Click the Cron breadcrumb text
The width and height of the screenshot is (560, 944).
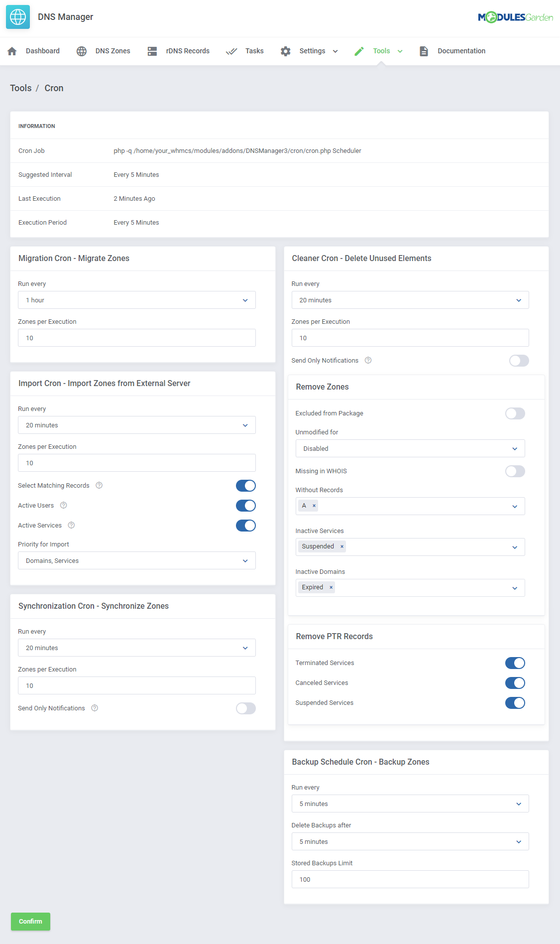pos(54,88)
